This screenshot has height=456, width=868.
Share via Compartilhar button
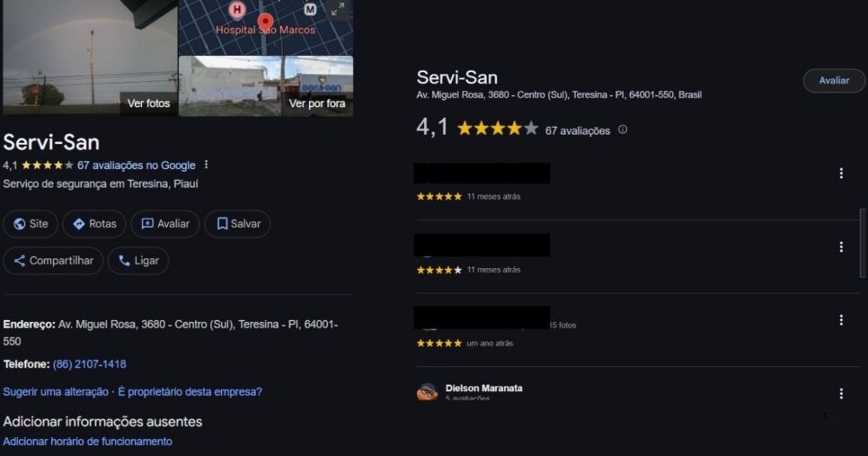tap(53, 261)
